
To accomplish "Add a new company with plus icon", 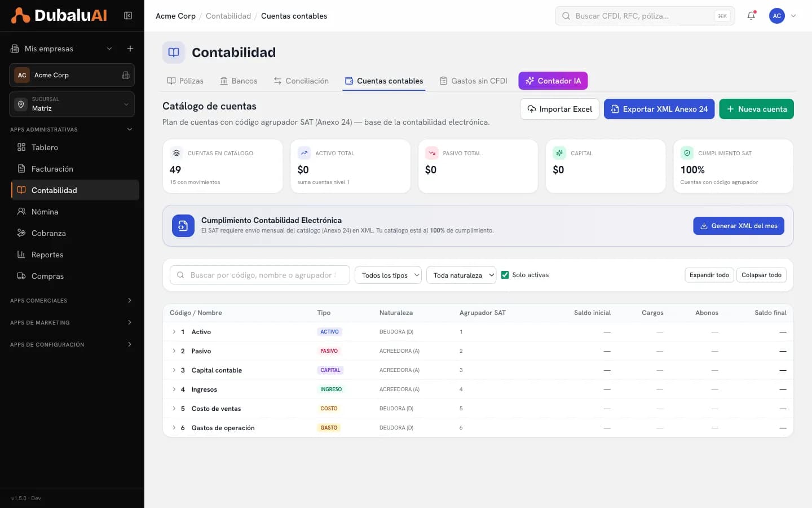I will point(130,49).
